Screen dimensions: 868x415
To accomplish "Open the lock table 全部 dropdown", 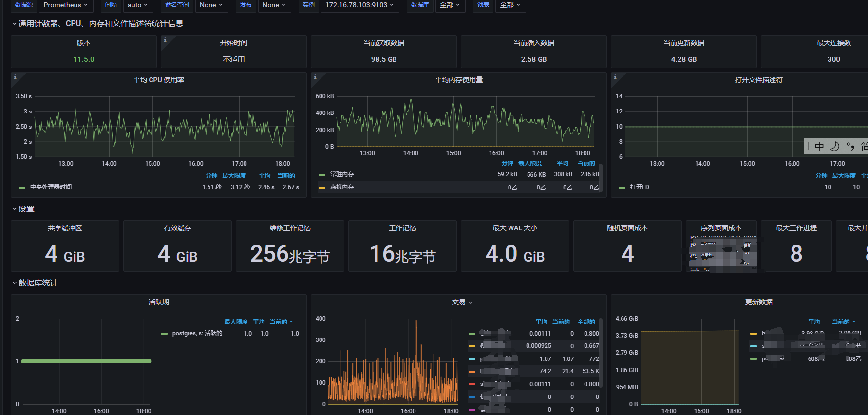I will tap(510, 5).
